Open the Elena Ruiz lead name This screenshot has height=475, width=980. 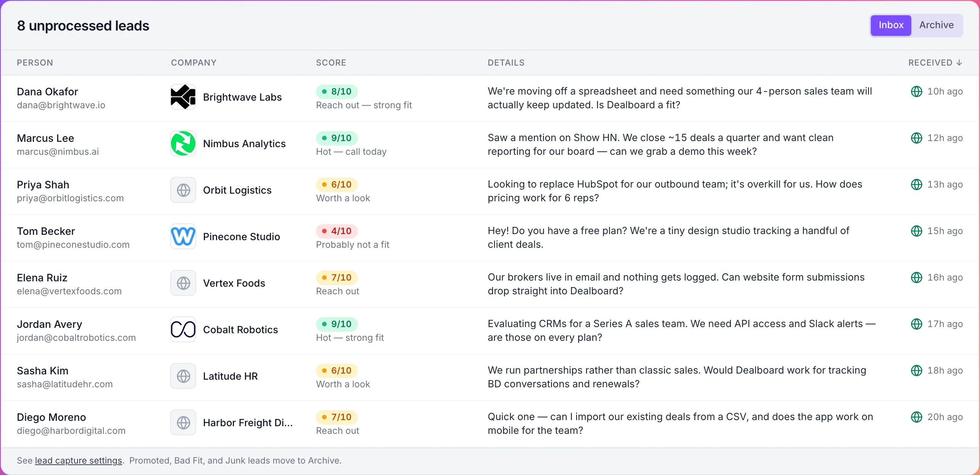coord(42,278)
